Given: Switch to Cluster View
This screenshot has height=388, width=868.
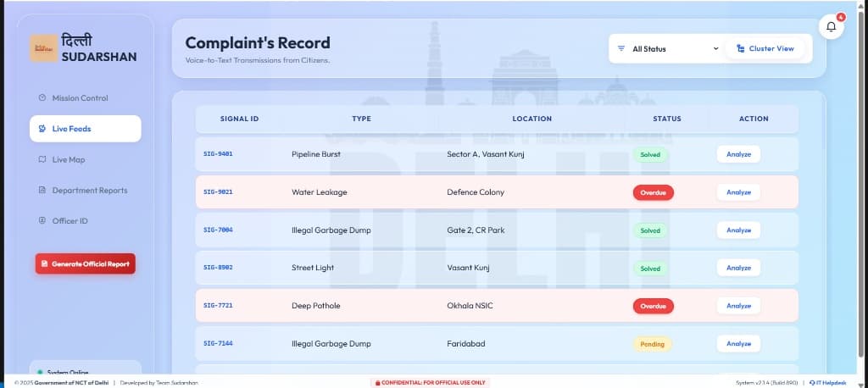Looking at the screenshot, I should tap(765, 48).
